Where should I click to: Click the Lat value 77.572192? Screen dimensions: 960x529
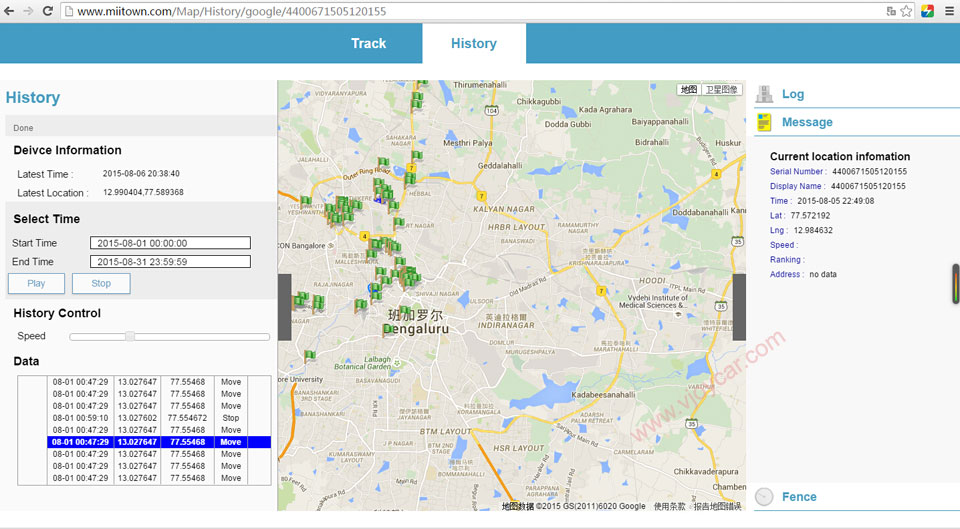point(810,216)
